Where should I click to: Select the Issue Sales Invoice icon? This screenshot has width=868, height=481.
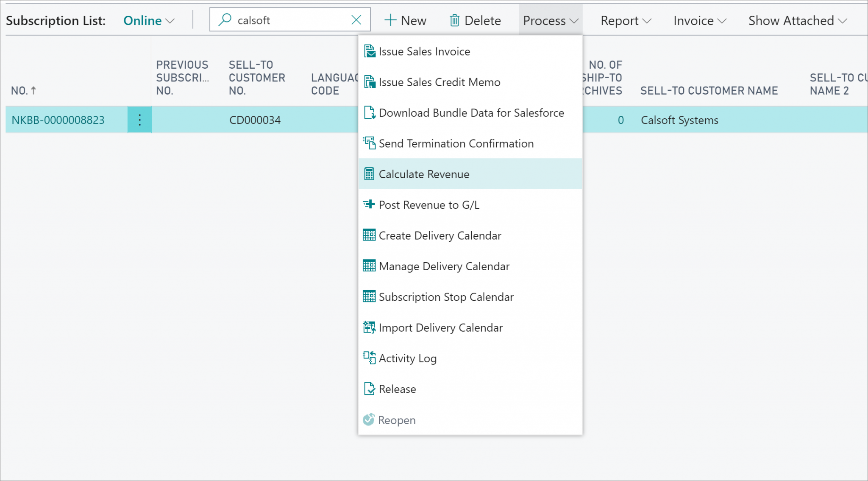click(x=370, y=51)
